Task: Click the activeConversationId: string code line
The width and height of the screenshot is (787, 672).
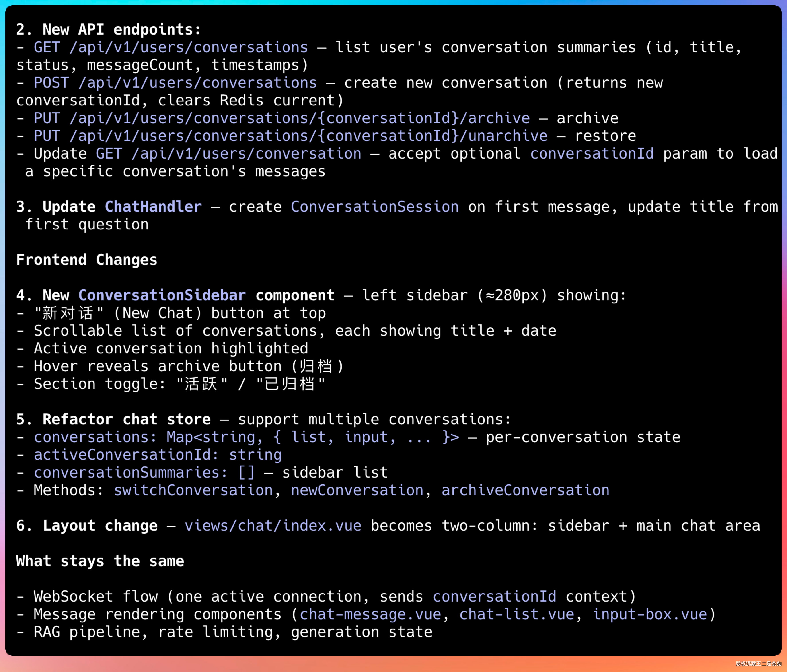Action: pyautogui.click(x=158, y=455)
